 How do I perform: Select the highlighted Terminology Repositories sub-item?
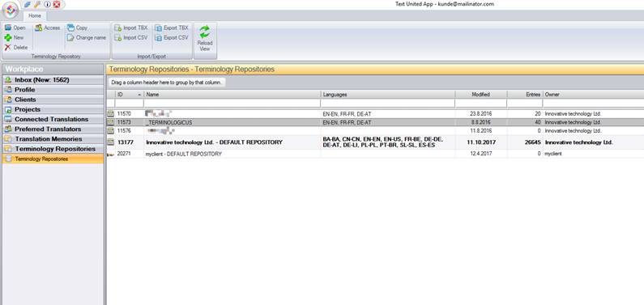click(53, 159)
